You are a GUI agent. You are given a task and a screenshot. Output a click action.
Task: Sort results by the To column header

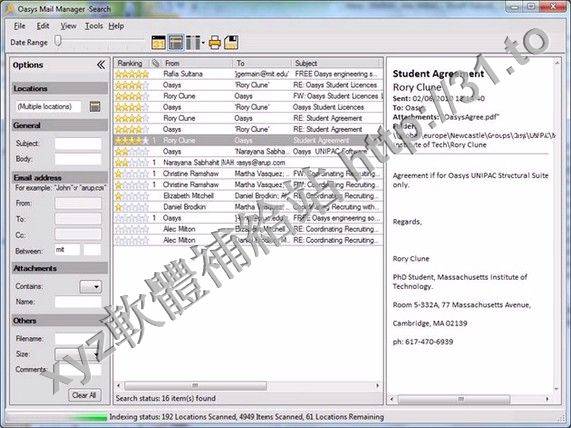262,63
